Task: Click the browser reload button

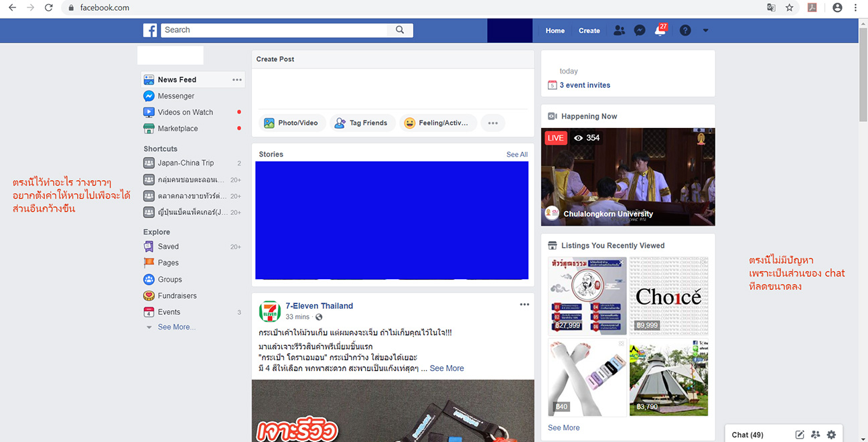Action: tap(48, 8)
